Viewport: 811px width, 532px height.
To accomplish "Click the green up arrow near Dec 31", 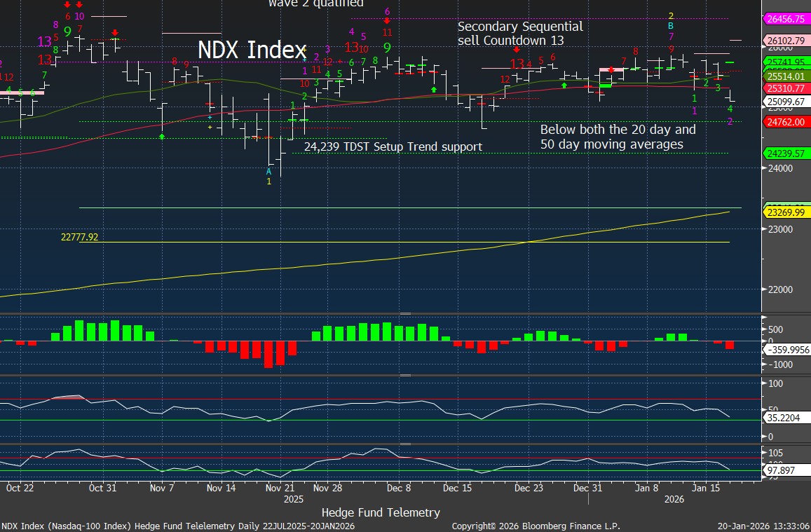I will [x=564, y=84].
